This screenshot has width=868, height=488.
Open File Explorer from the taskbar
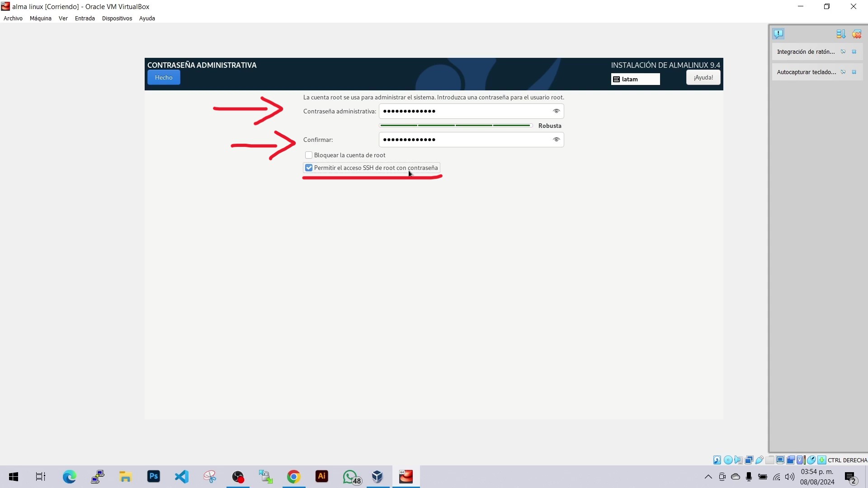pos(125,477)
